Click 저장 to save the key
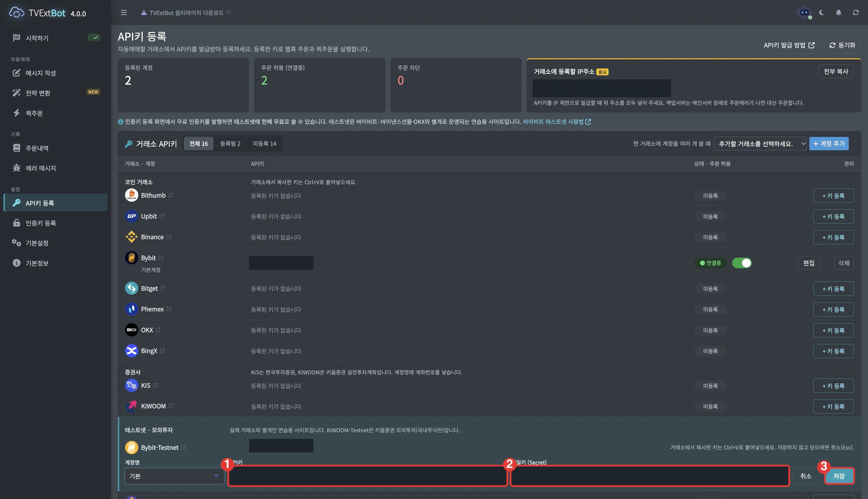The width and height of the screenshot is (868, 499). 839,476
